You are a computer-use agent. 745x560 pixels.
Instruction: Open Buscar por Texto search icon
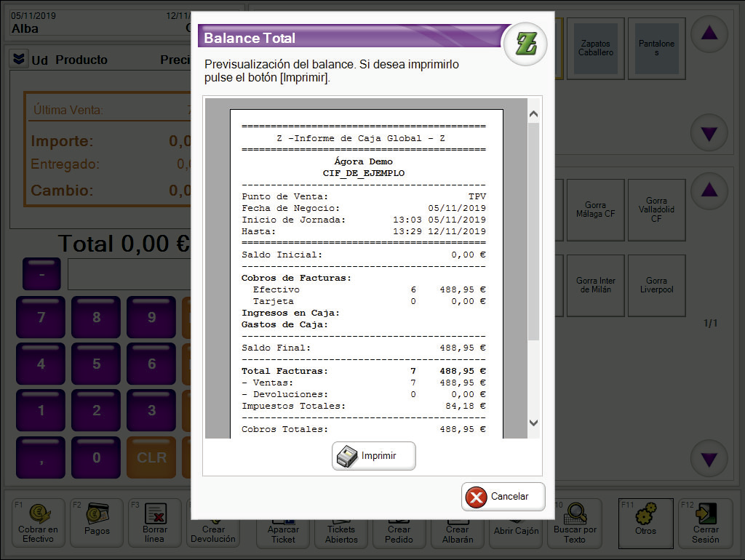(x=574, y=515)
